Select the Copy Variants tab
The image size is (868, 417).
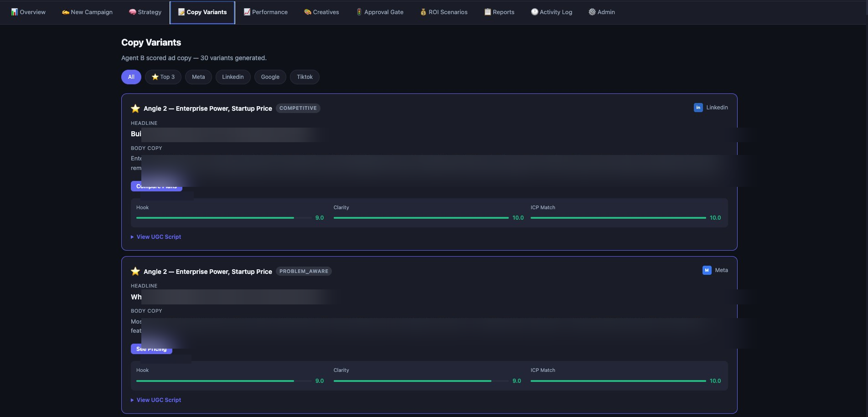click(202, 12)
